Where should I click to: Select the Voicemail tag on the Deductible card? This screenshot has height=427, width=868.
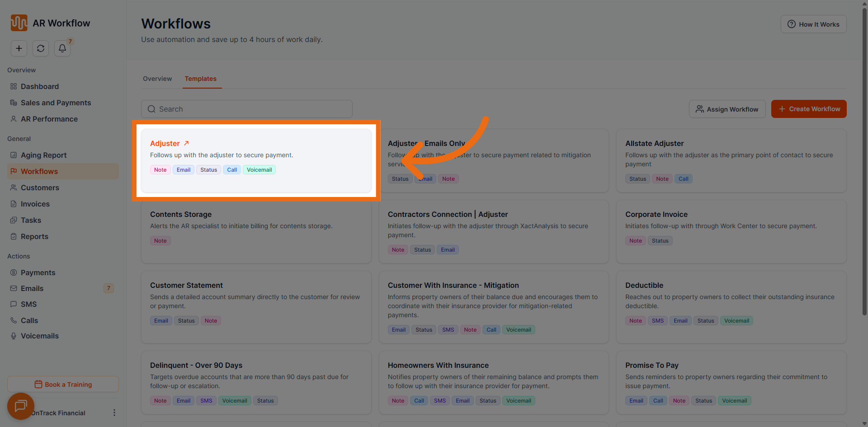(x=736, y=320)
